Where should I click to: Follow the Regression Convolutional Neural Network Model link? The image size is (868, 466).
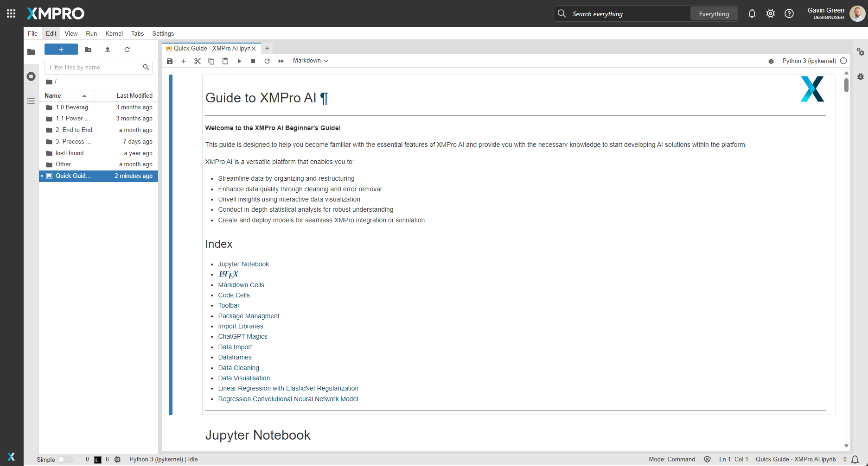288,399
